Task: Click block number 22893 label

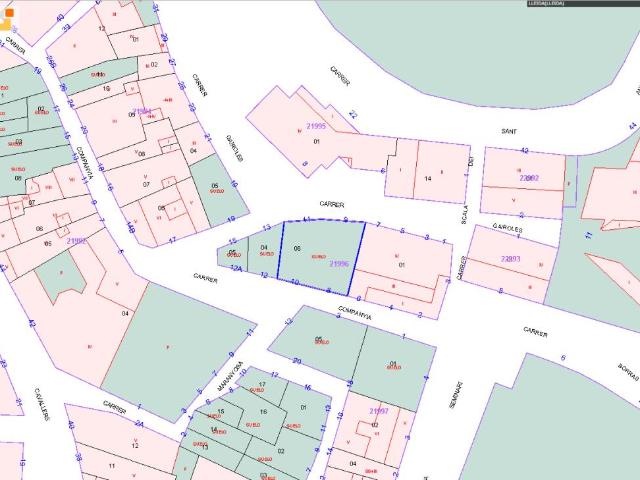Action: 510,259
